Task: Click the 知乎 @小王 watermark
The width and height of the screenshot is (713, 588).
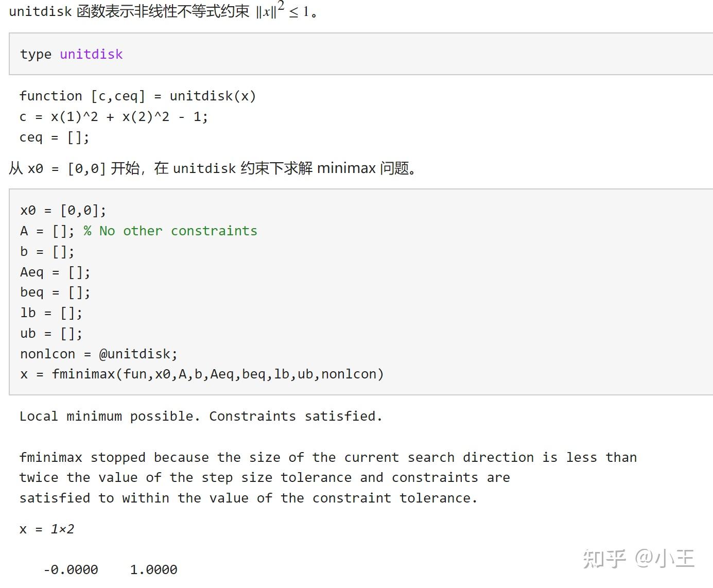Action: pyautogui.click(x=638, y=559)
